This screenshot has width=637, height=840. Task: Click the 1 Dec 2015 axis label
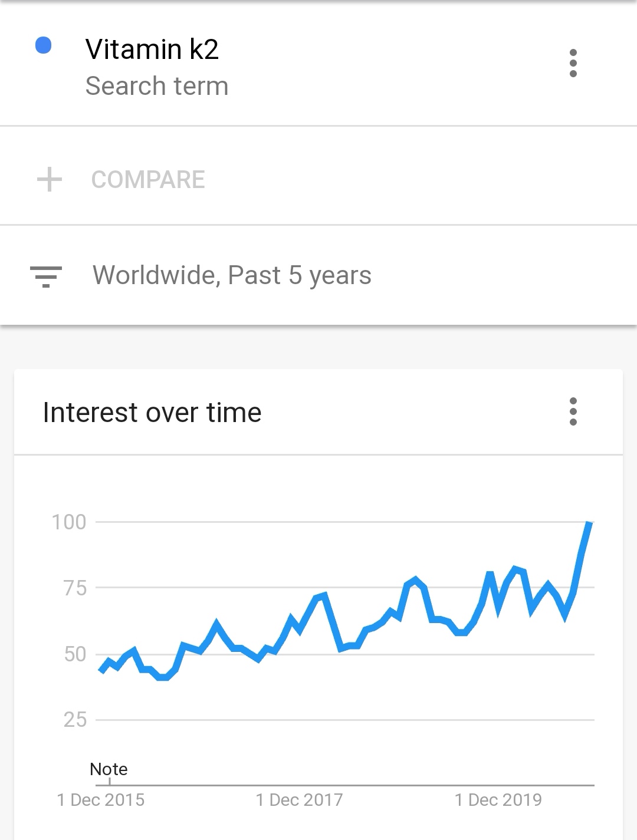click(x=101, y=800)
